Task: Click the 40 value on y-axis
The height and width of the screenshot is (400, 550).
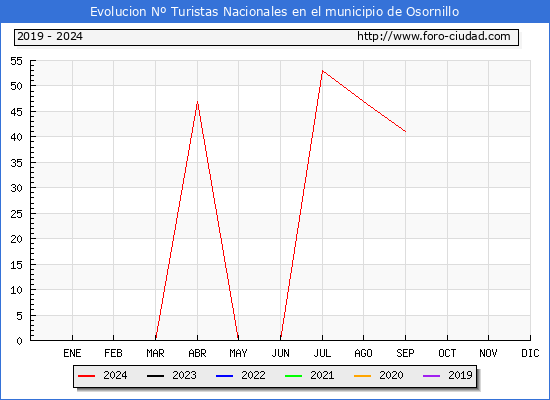Action: click(16, 137)
